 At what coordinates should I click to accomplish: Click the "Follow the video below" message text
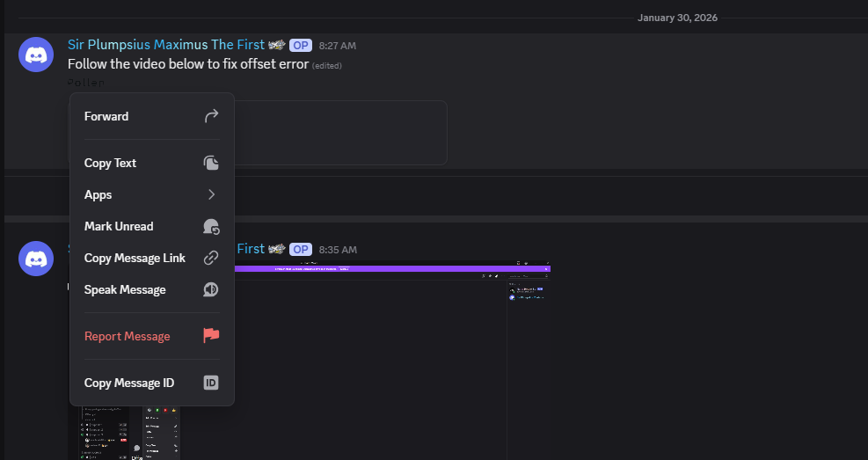(x=188, y=64)
